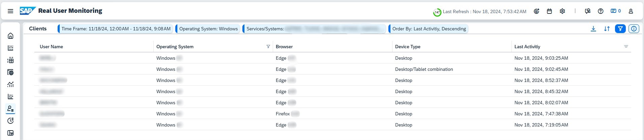Toggle the auto-refresh countdown indicator
The image size is (644, 140).
click(x=437, y=12)
